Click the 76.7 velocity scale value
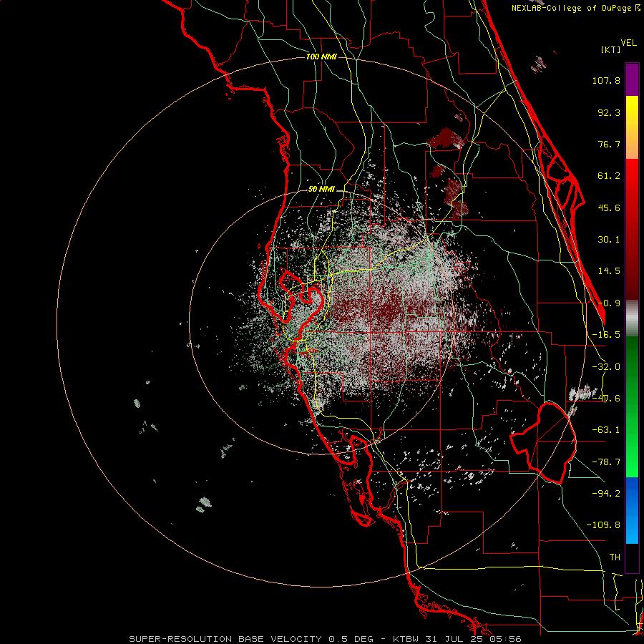The height and width of the screenshot is (644, 644). pyautogui.click(x=609, y=144)
